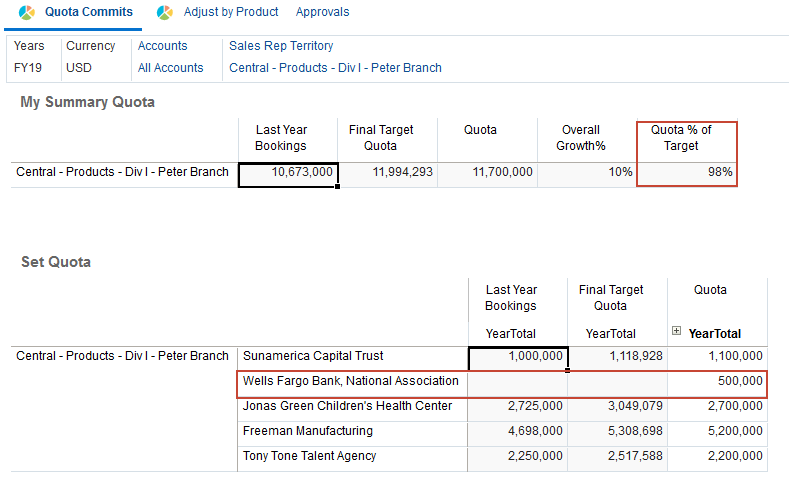789x481 pixels.
Task: Select the Wells Fargo 500,000 quota cell
Action: 716,382
